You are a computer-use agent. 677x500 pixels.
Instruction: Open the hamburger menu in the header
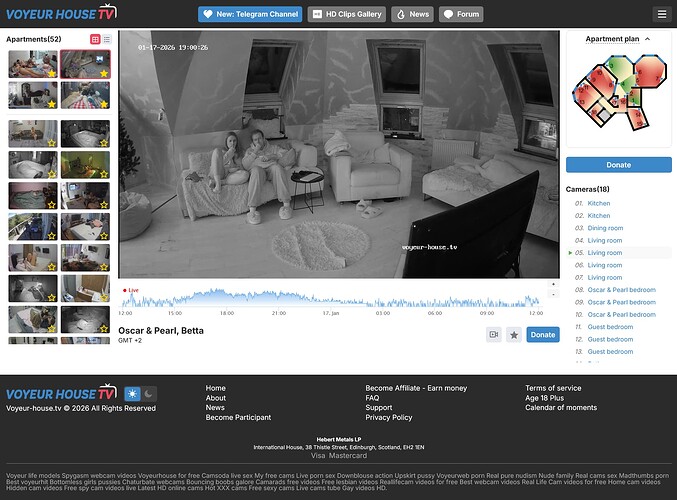(x=661, y=14)
